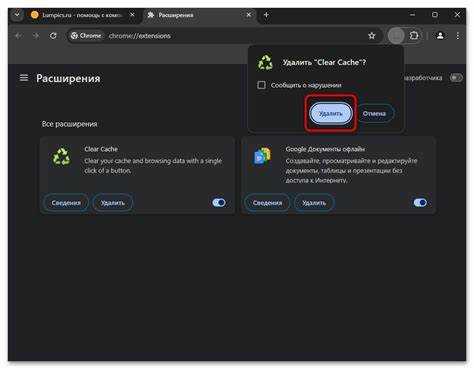The width and height of the screenshot is (474, 369).
Task: Open the extensions puzzle icon in toolbar
Action: (414, 35)
